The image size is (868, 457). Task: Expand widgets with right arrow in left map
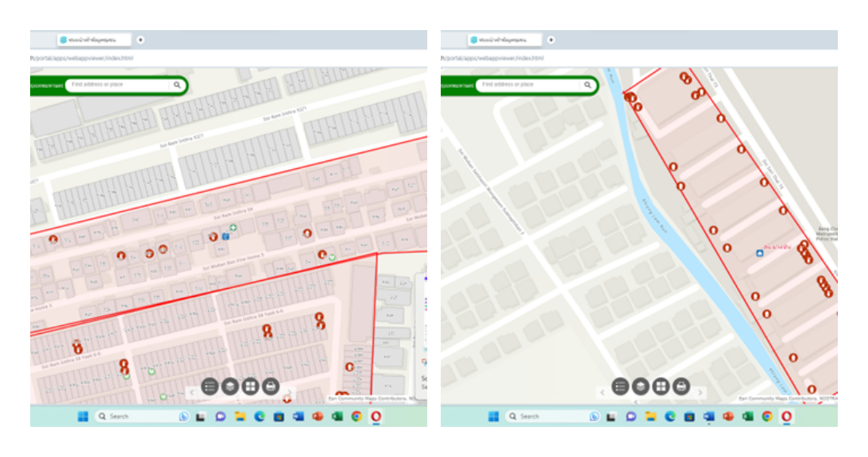pos(290,392)
